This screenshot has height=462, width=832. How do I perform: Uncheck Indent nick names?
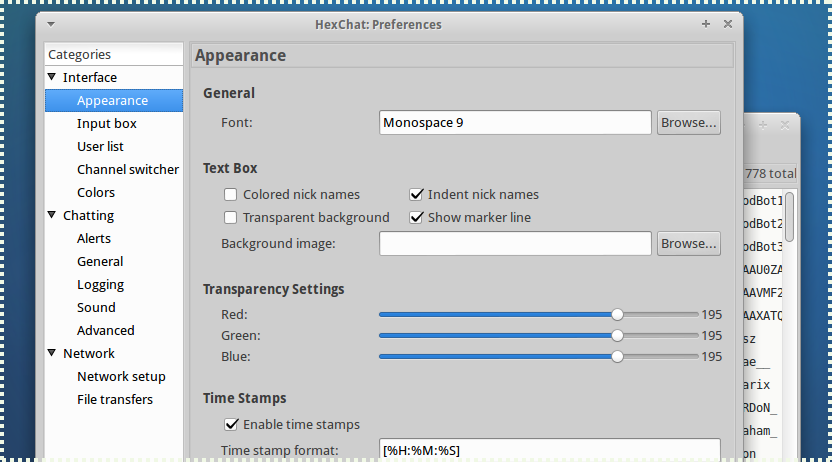(416, 194)
